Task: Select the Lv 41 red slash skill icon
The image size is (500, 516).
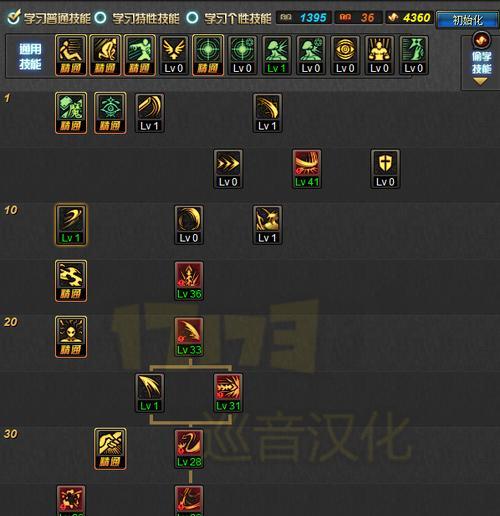Action: pos(307,169)
